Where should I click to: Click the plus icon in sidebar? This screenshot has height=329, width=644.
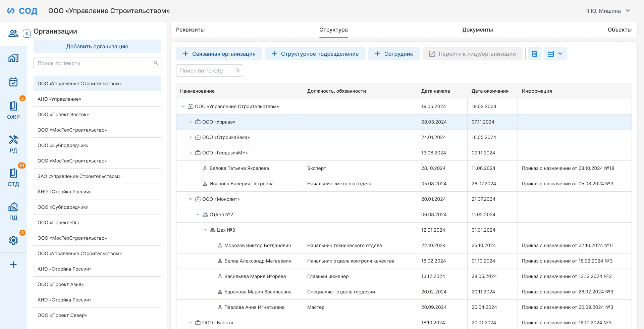coord(13,265)
